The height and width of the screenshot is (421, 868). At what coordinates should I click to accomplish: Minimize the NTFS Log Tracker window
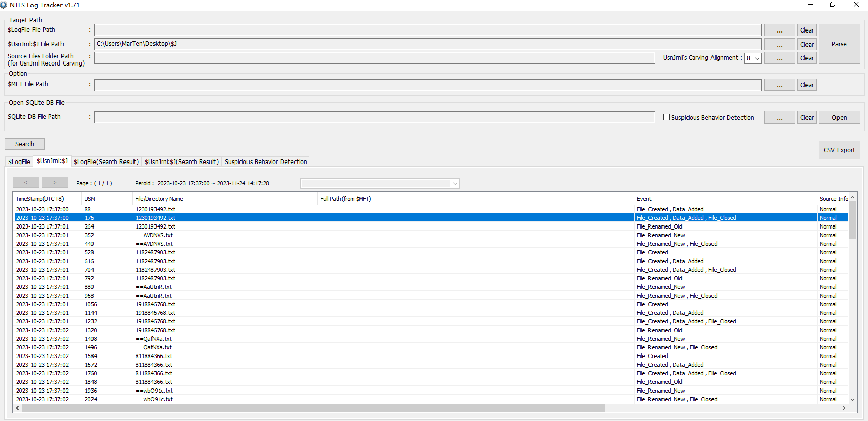(810, 5)
